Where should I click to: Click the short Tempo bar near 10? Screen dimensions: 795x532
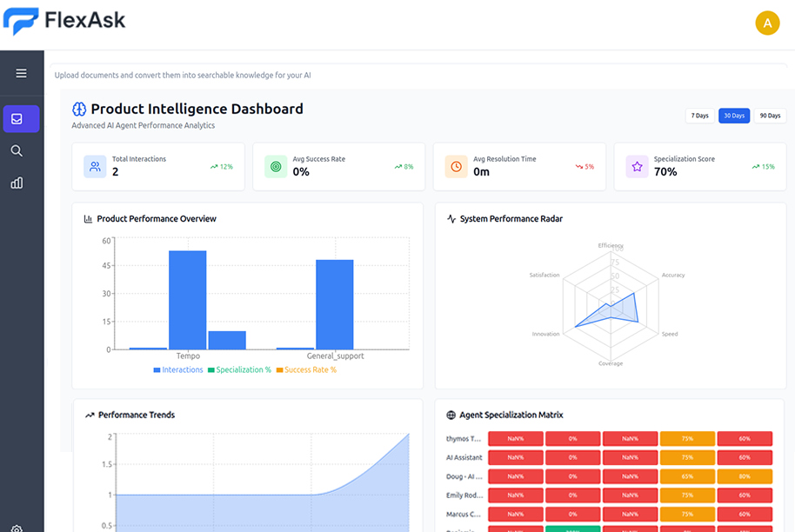[227, 340]
